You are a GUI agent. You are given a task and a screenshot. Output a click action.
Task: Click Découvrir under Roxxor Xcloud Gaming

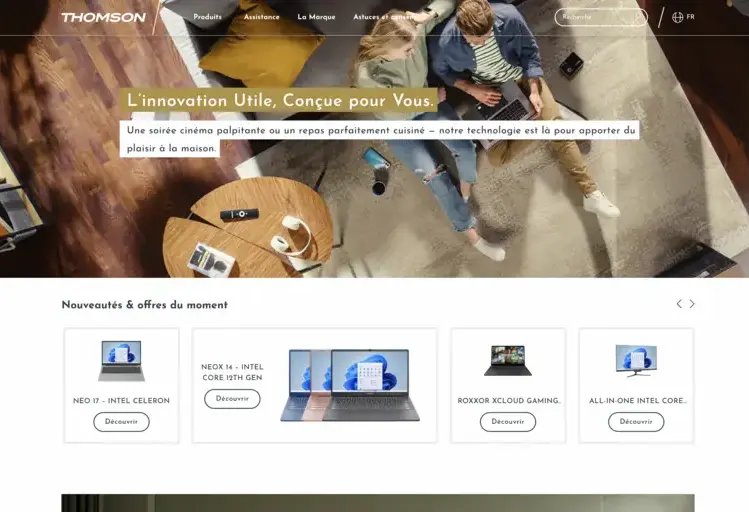pos(508,422)
